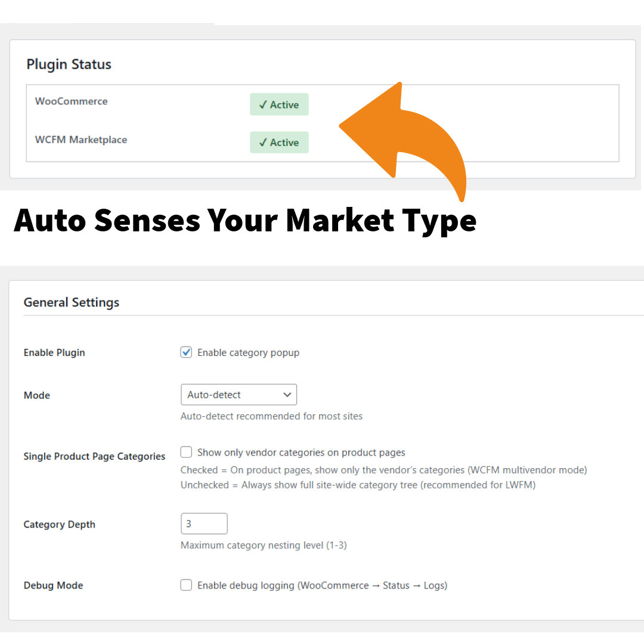Select the WooCommerce plugin name text
This screenshot has width=644, height=644.
click(72, 101)
